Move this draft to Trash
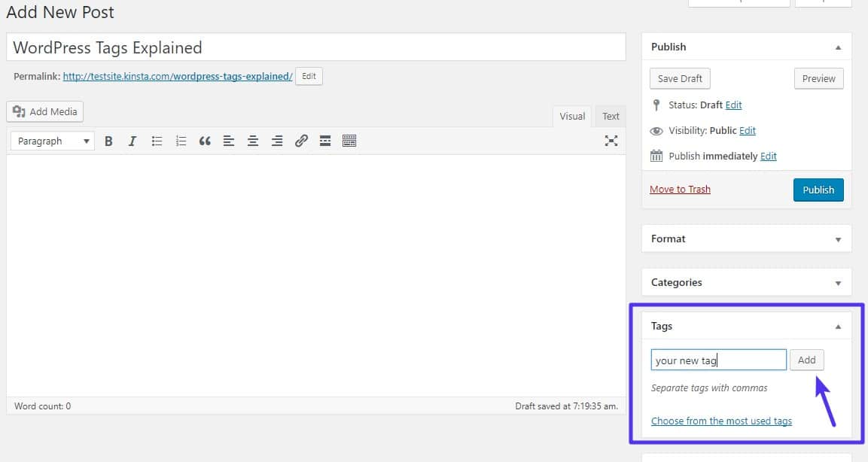 click(680, 189)
